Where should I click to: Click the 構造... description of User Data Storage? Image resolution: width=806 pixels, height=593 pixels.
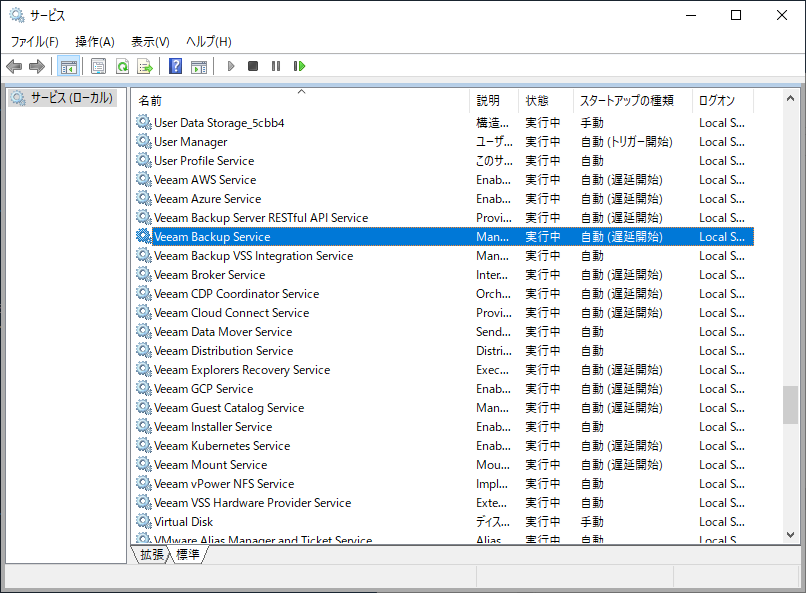click(492, 123)
